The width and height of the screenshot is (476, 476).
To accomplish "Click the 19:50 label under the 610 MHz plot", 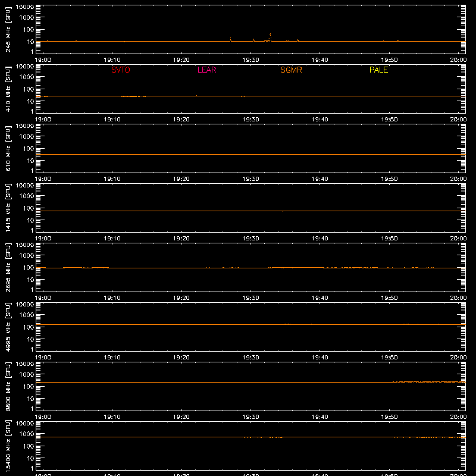I will click(389, 179).
